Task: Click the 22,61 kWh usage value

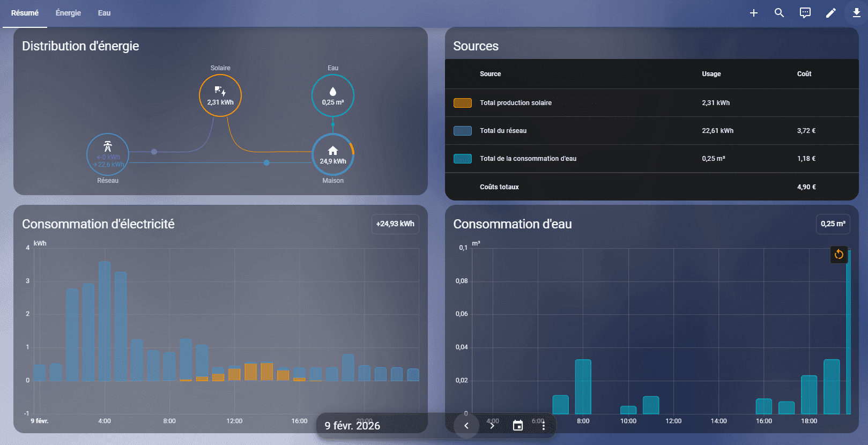Action: [718, 131]
